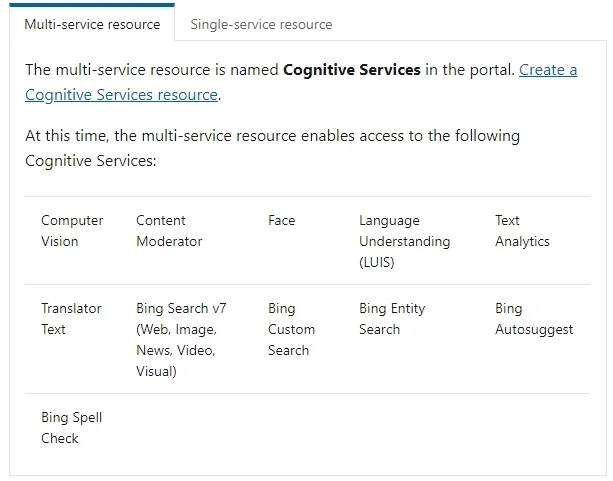
Task: Click 'The multi-service resource is named' sentence
Action: click(152, 70)
